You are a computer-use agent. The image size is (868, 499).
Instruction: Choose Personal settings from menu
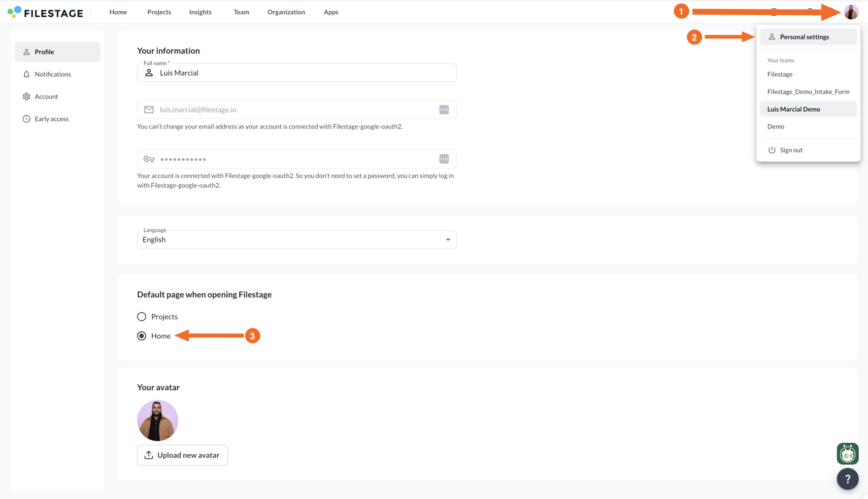coord(808,37)
